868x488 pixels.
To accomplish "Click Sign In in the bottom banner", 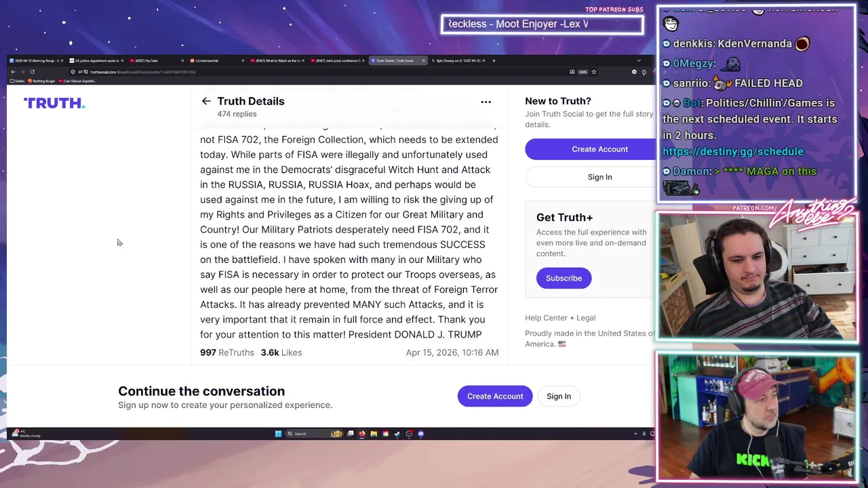I will tap(559, 396).
